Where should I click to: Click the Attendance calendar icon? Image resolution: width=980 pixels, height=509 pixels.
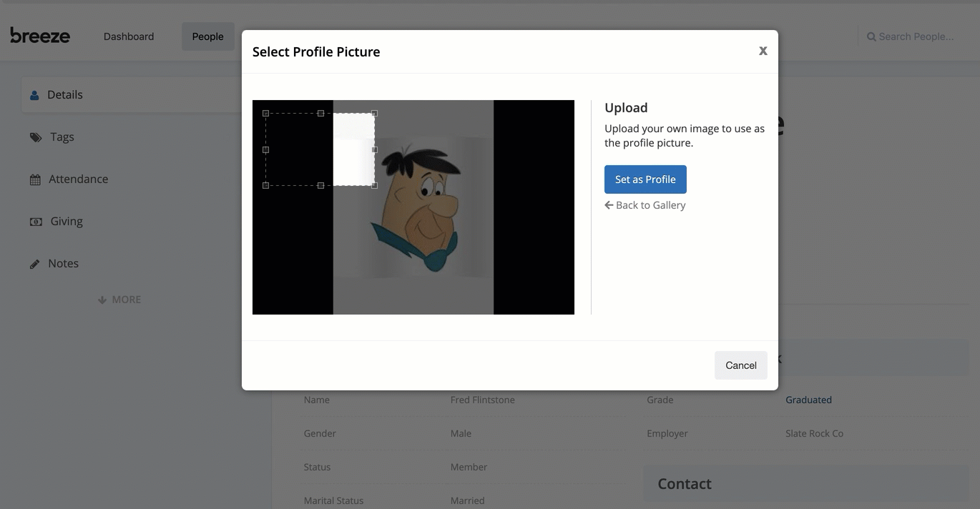point(35,179)
